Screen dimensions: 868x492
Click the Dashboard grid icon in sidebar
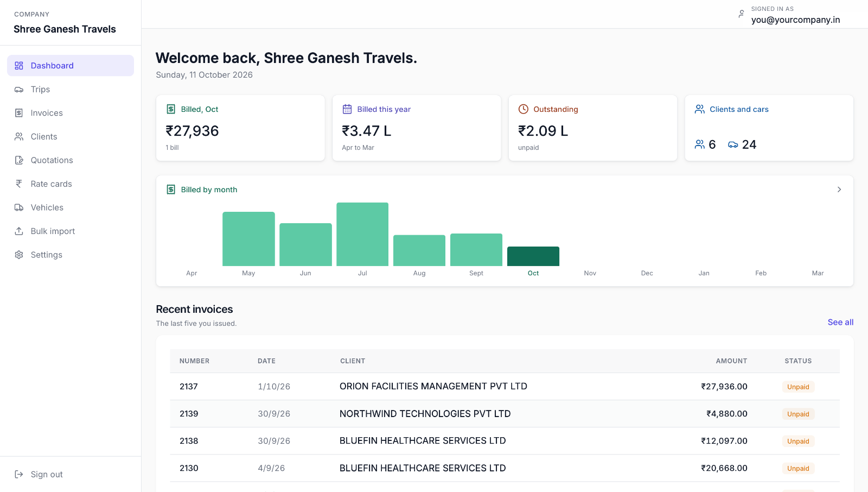point(19,66)
